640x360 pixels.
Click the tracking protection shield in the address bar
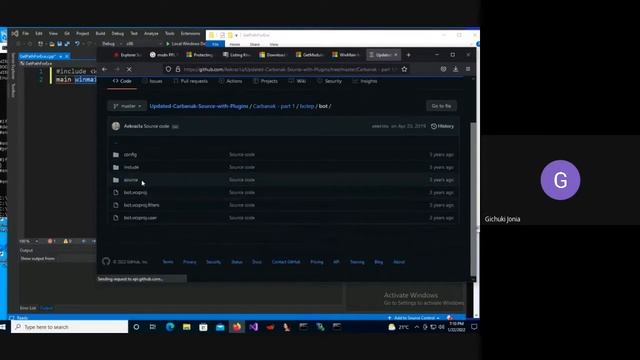[168, 69]
